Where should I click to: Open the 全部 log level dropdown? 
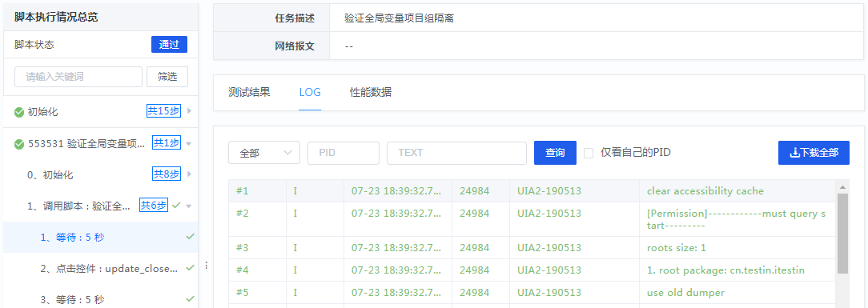pos(264,153)
